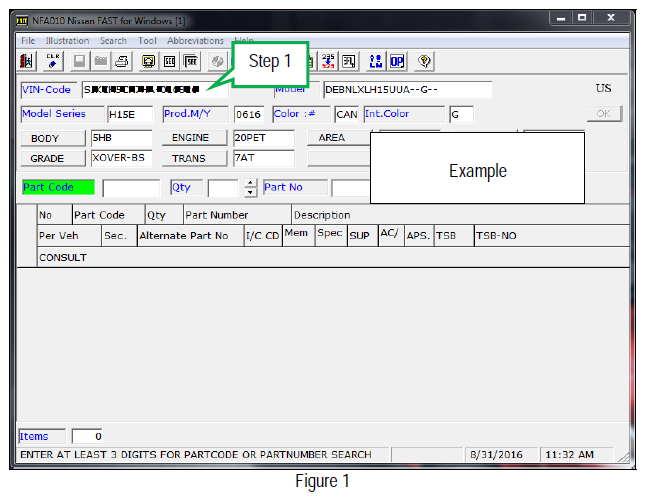Click the TRANS value field 7AT
Viewport: 646px width, 501px height.
(264, 158)
